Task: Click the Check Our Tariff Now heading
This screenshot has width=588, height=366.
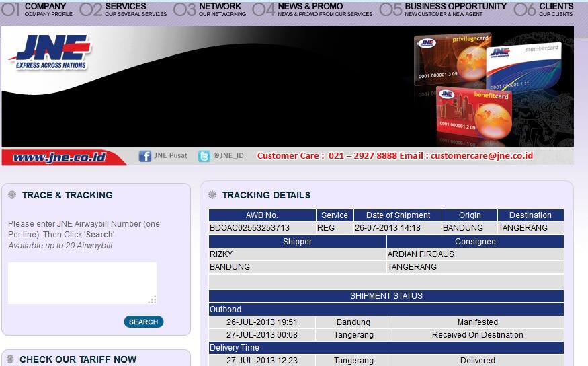Action: (78, 359)
